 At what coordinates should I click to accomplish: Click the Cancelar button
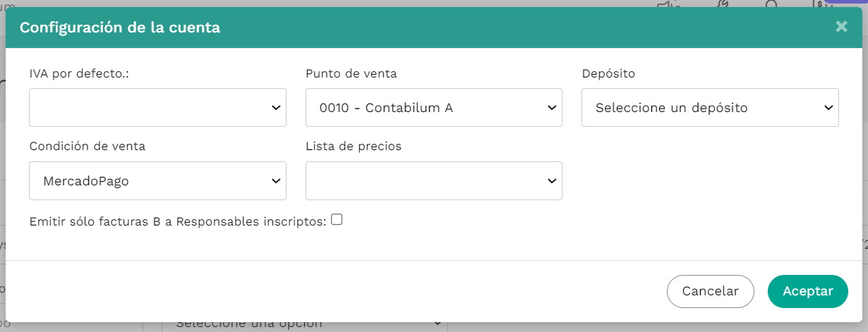tap(710, 291)
